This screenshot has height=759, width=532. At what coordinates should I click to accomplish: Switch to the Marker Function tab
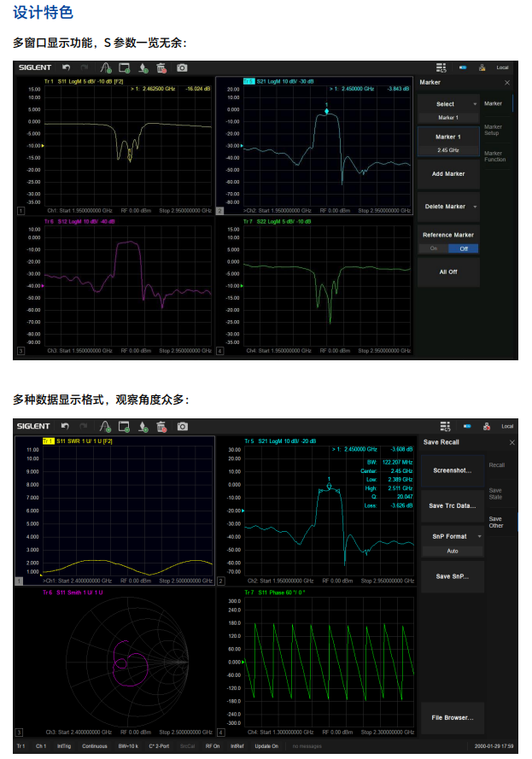point(495,155)
